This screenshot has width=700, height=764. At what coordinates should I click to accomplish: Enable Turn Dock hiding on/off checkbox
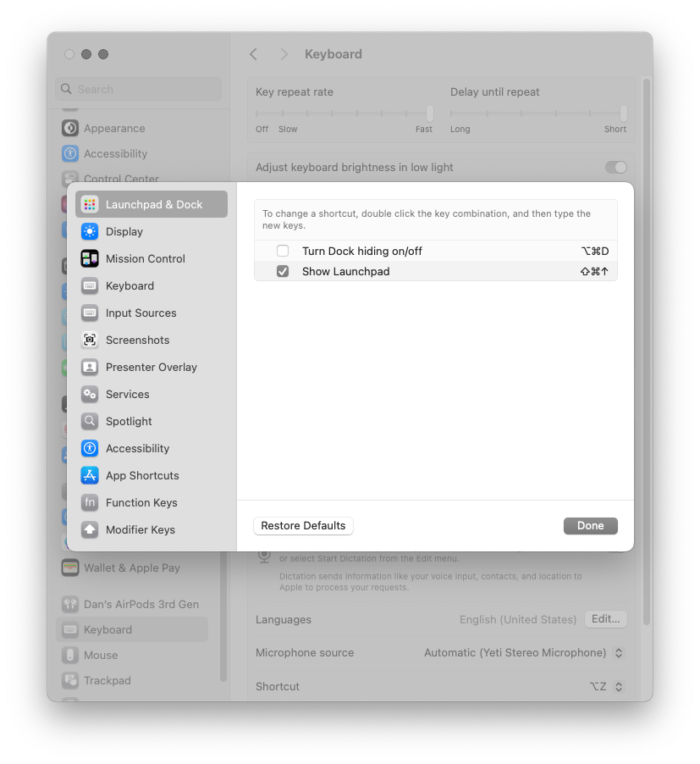tap(283, 251)
